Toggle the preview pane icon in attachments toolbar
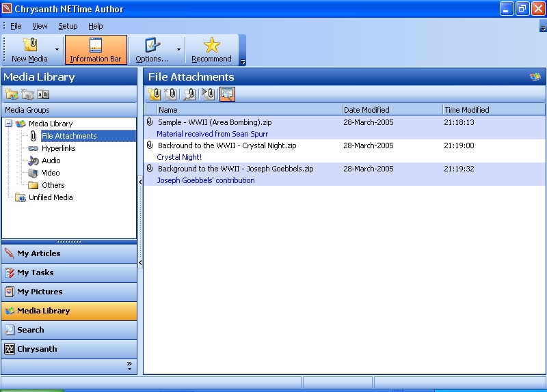The height and width of the screenshot is (392, 547). 227,94
